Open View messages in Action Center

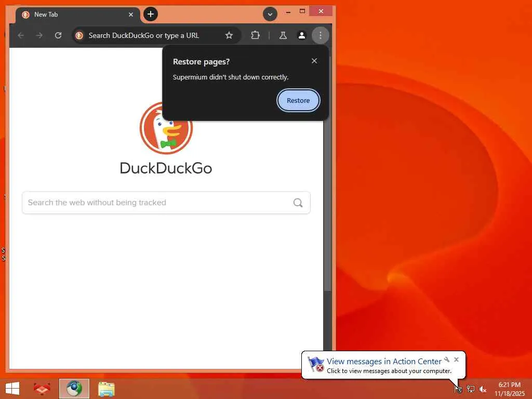(384, 362)
